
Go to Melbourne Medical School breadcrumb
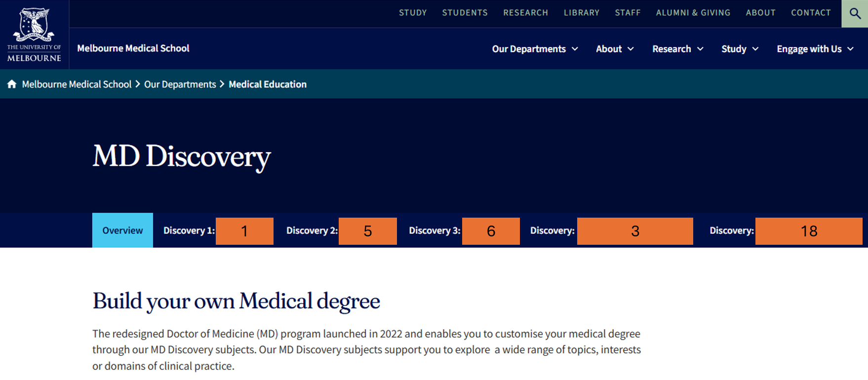click(x=77, y=84)
